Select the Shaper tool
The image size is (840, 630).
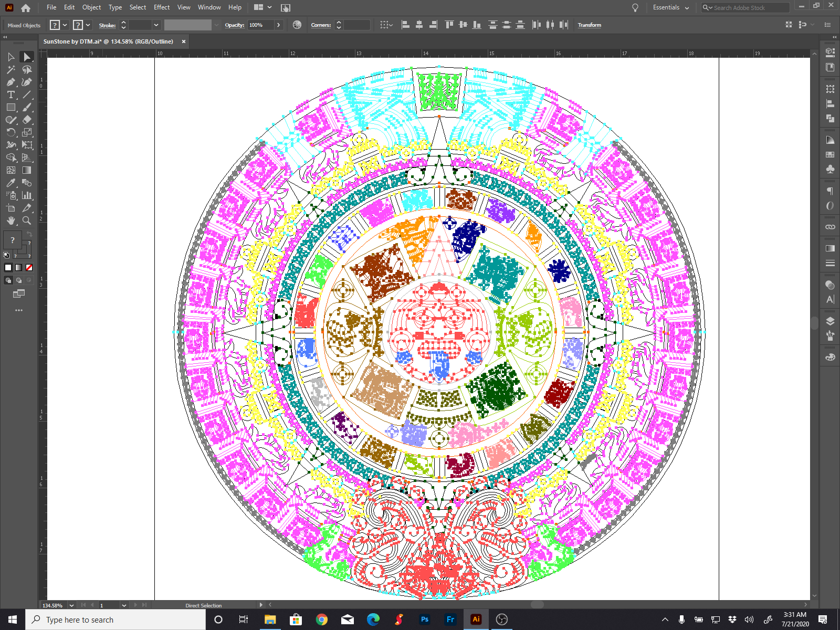11,120
